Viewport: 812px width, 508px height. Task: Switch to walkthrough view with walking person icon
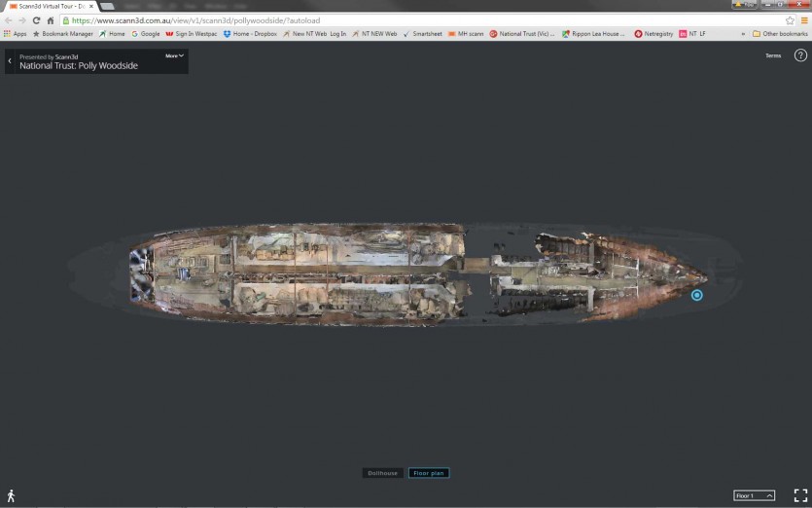pyautogui.click(x=11, y=496)
